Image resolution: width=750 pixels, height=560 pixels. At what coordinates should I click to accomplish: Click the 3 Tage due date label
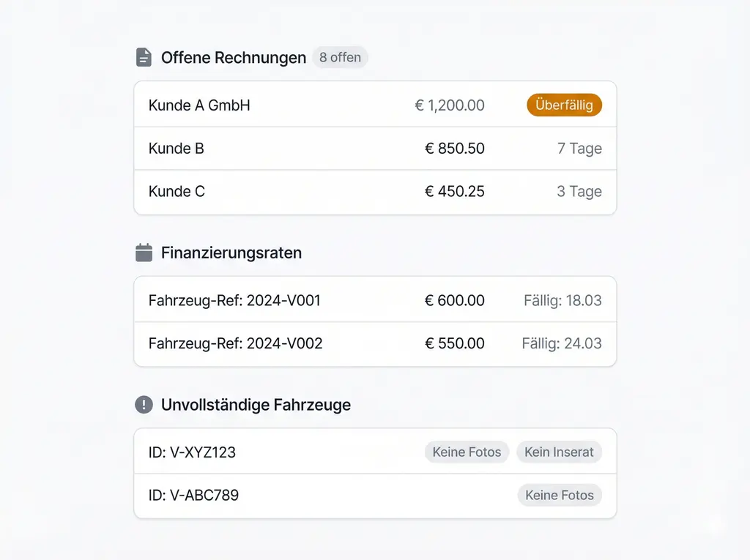(x=579, y=192)
